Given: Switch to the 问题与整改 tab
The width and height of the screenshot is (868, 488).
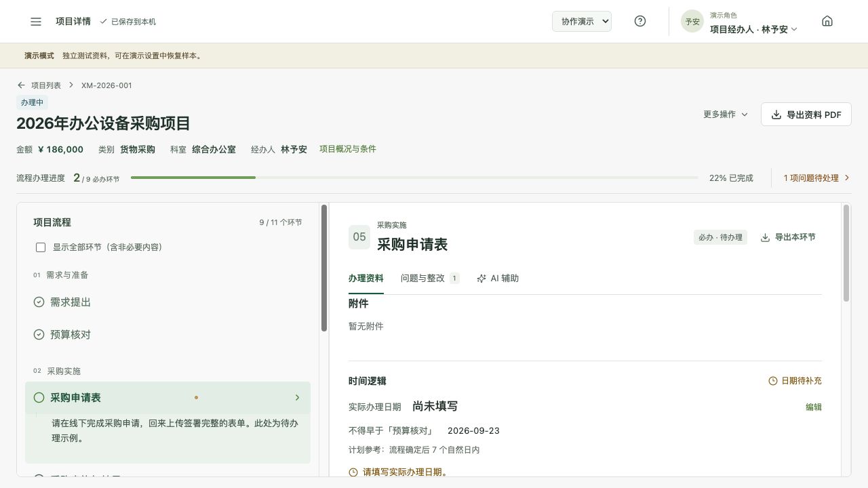Looking at the screenshot, I should click(x=430, y=279).
